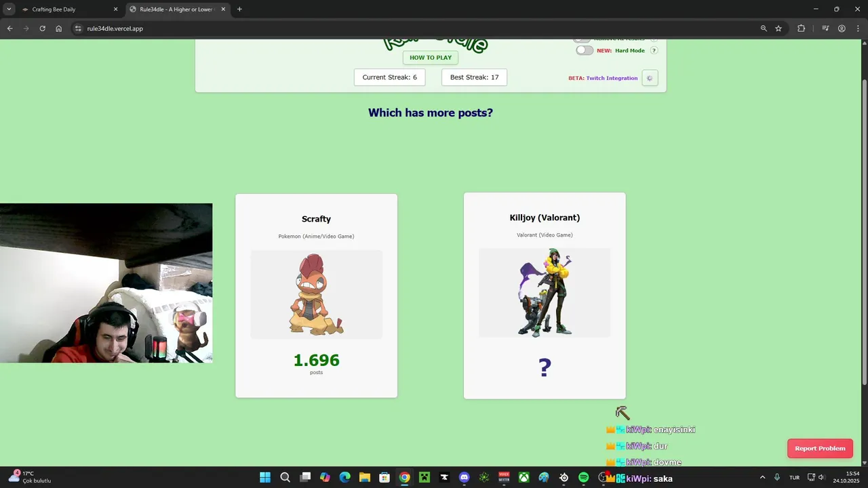The height and width of the screenshot is (488, 868).
Task: Open the Hard Mode help question mark
Action: click(654, 50)
